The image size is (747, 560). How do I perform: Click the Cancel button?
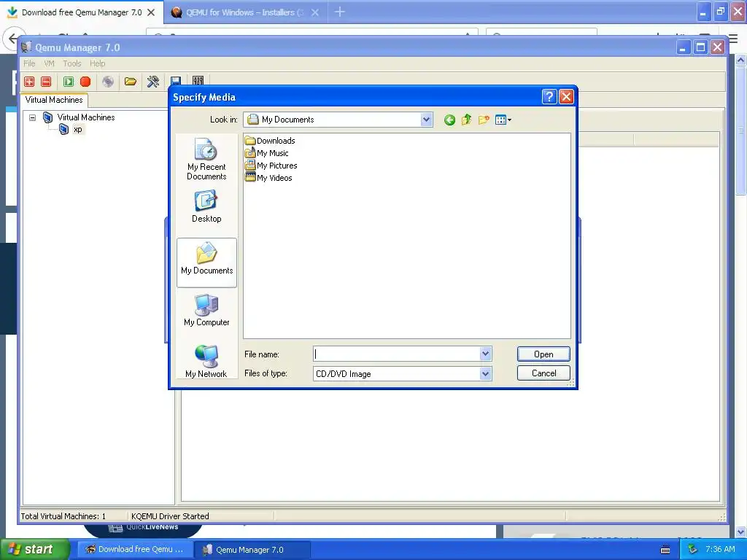coord(543,373)
